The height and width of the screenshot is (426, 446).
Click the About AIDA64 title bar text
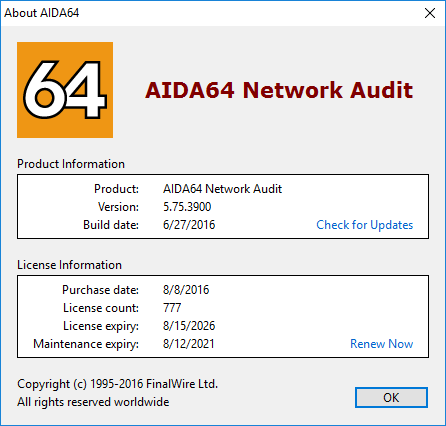pyautogui.click(x=42, y=13)
